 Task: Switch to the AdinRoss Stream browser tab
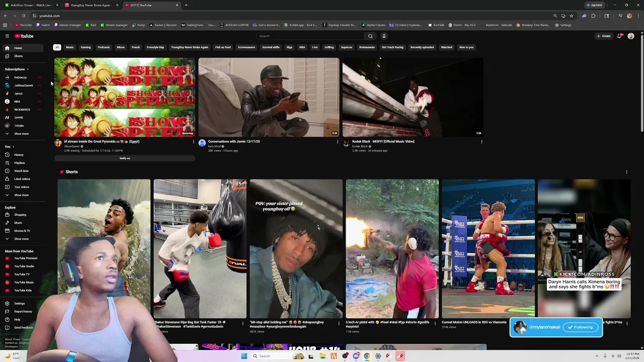coord(30,5)
